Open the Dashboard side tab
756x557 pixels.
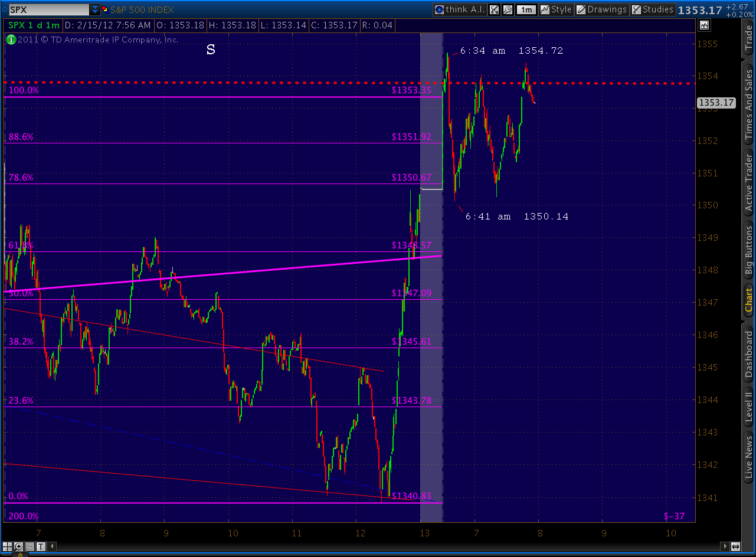(x=749, y=353)
